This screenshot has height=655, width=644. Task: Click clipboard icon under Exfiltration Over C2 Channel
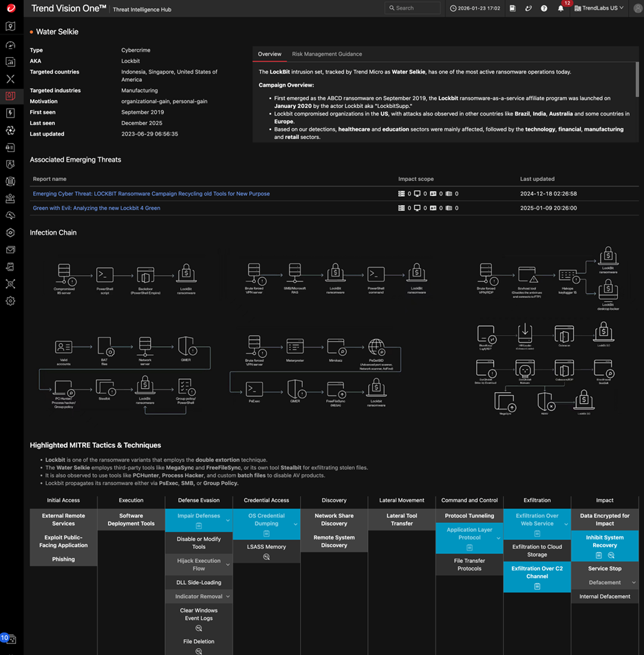point(537,586)
